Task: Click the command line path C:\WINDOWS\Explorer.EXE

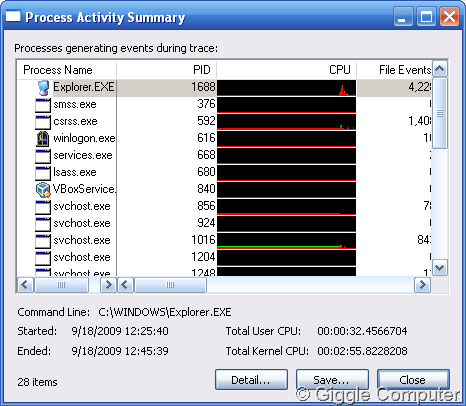Action: point(165,312)
